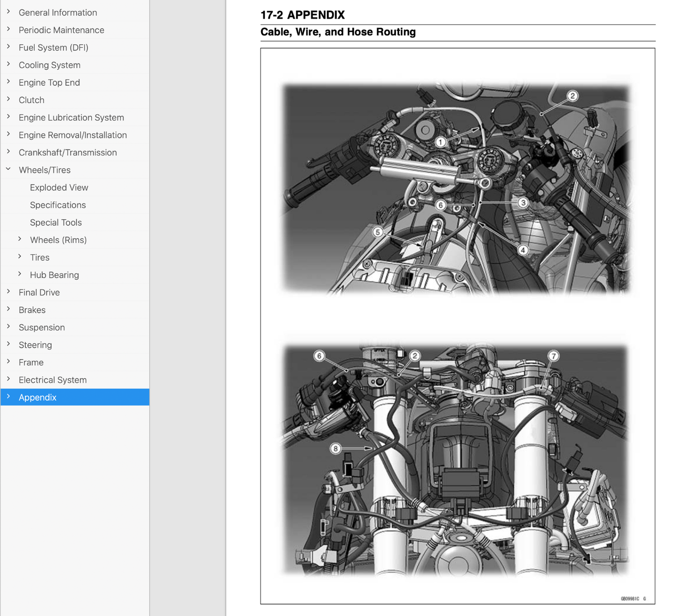Jump to the Specifications entry
Viewport: 676px width, 616px height.
[x=58, y=205]
